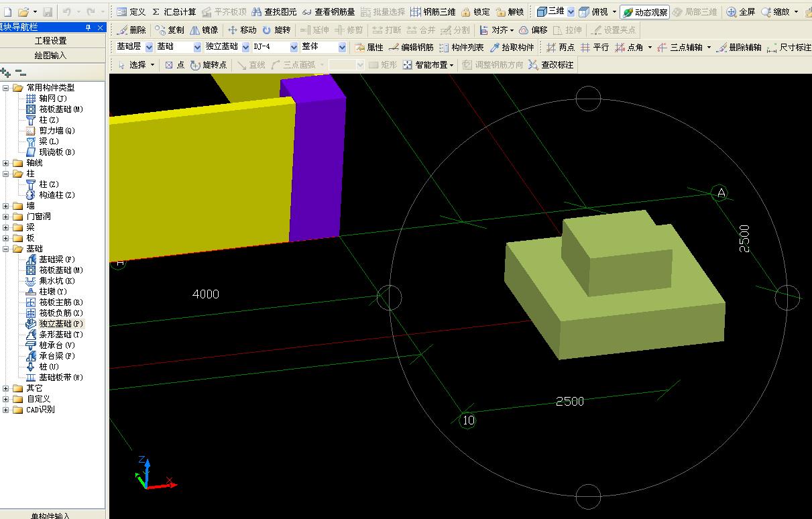Toggle 动态观察 dynamic orbit mode
The image size is (812, 519).
click(x=644, y=12)
